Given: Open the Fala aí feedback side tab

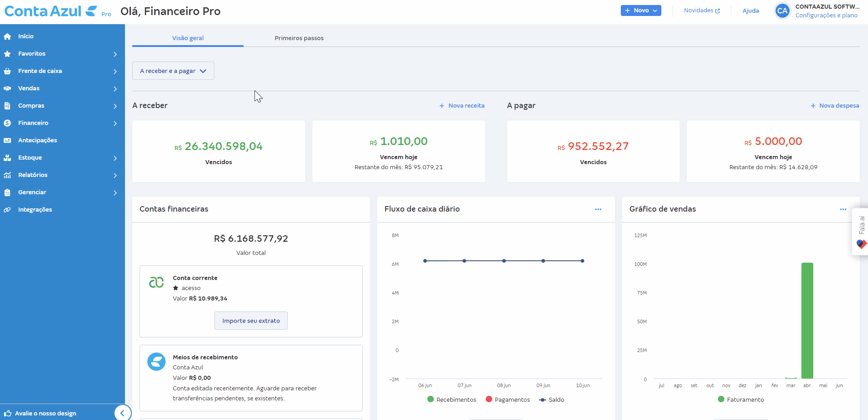Looking at the screenshot, I should click(x=861, y=232).
